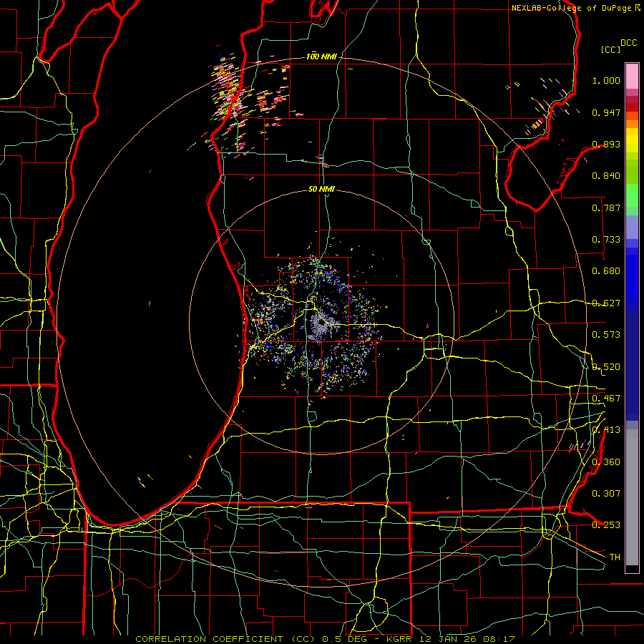644x644 pixels.
Task: Click the 50 NMI range ring label
Action: point(321,190)
